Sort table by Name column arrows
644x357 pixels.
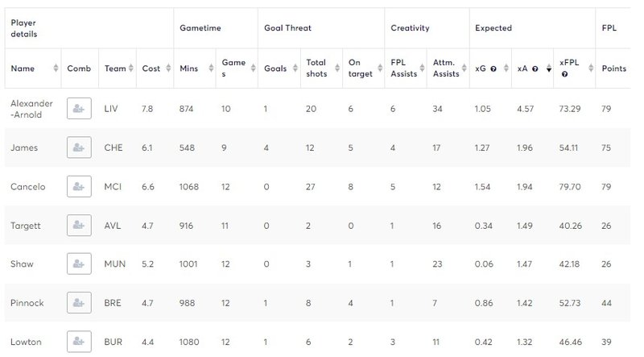pos(56,68)
